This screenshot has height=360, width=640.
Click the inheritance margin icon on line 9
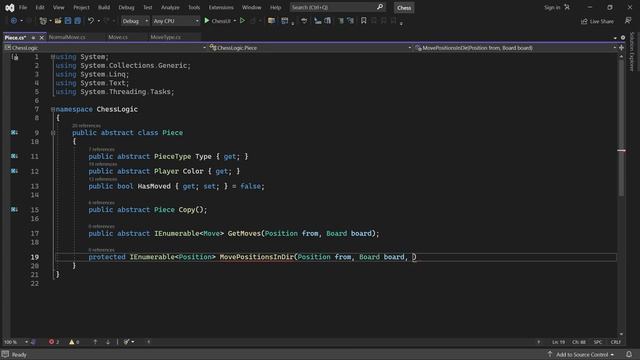click(x=14, y=132)
